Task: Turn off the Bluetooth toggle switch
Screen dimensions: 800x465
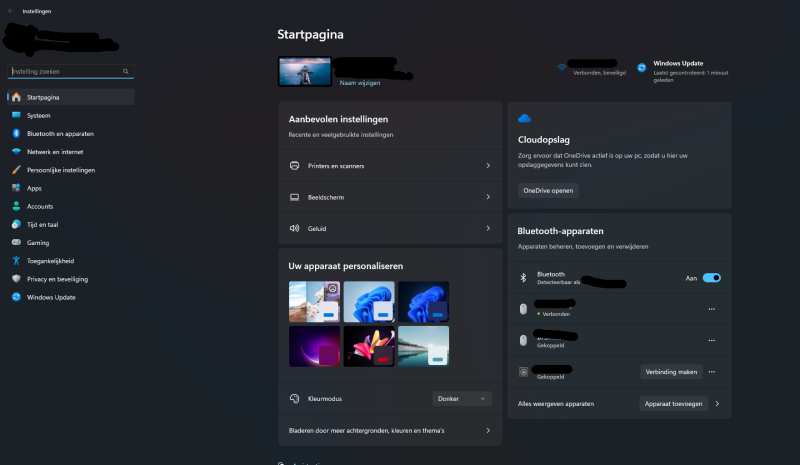Action: click(x=711, y=278)
